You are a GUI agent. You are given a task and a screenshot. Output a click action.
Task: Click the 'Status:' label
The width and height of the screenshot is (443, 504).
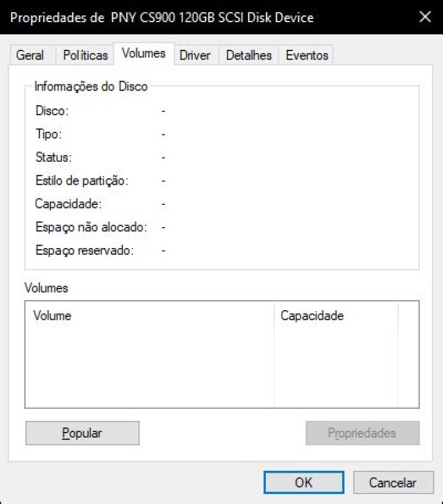(54, 157)
